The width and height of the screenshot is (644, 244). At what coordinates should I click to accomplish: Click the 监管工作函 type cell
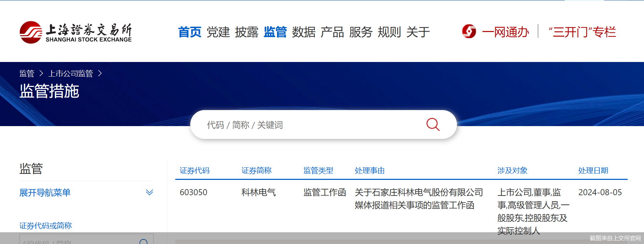point(325,192)
